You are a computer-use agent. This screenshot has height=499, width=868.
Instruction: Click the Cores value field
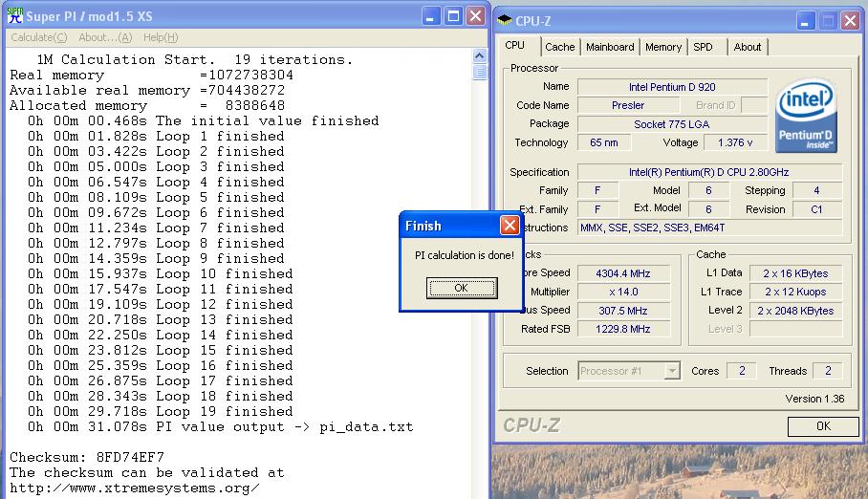743,371
